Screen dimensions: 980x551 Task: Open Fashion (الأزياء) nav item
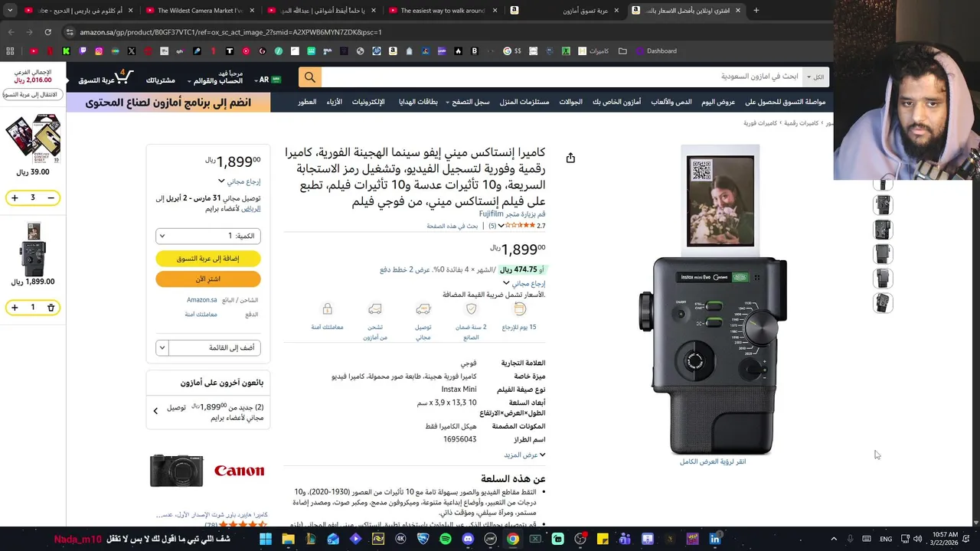coord(334,102)
